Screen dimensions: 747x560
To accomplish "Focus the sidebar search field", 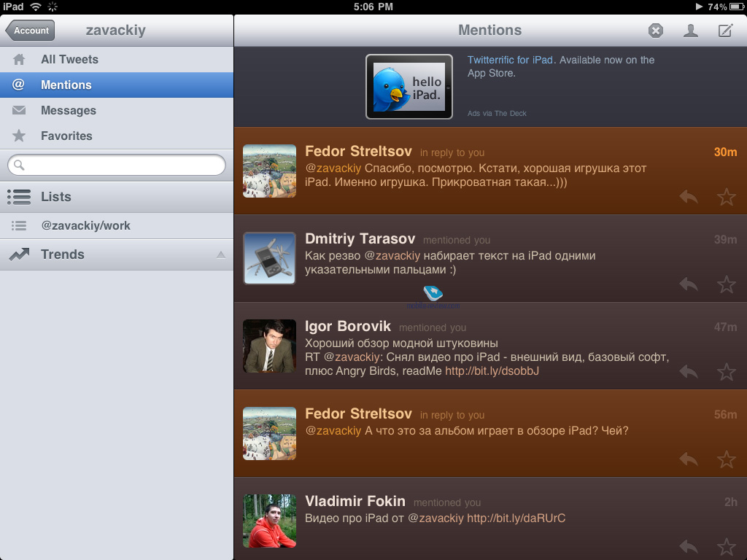I will click(117, 165).
